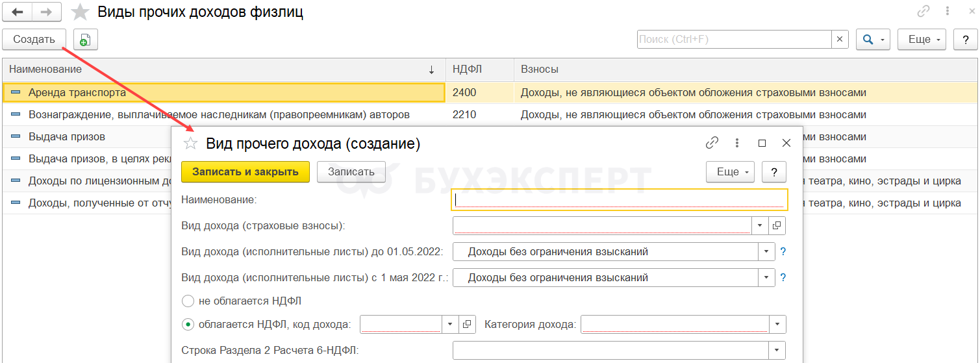The image size is (980, 363).
Task: Open selection form for Вид дохода (страховые взносы)
Action: (x=777, y=225)
